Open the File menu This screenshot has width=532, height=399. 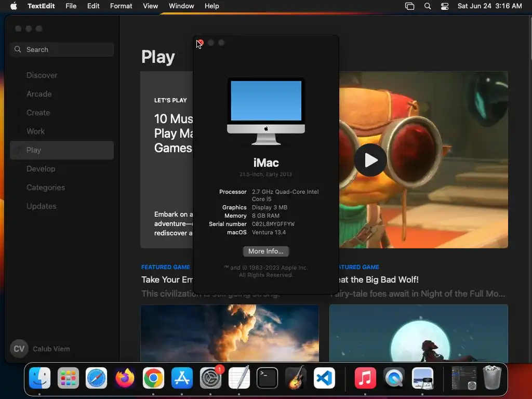point(71,6)
